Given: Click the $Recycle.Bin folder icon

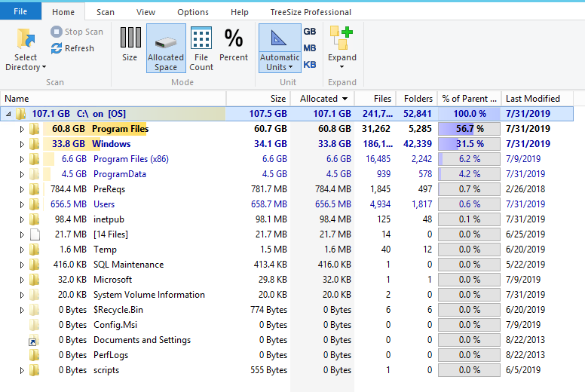Looking at the screenshot, I should point(35,310).
